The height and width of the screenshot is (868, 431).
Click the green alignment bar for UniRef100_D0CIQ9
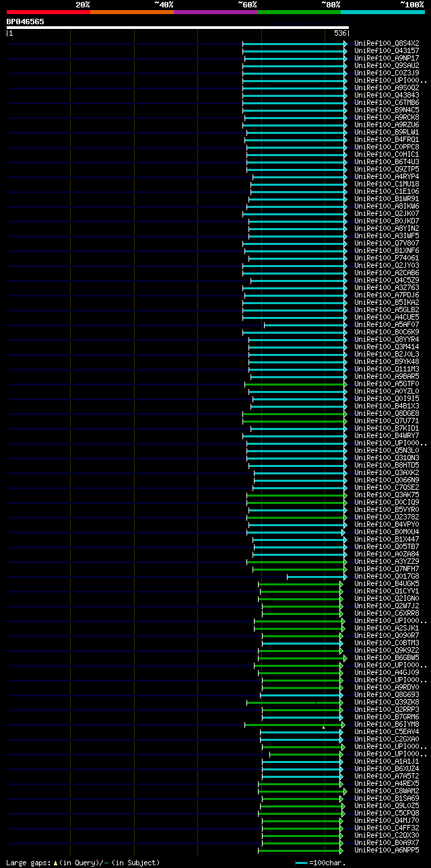pyautogui.click(x=296, y=503)
